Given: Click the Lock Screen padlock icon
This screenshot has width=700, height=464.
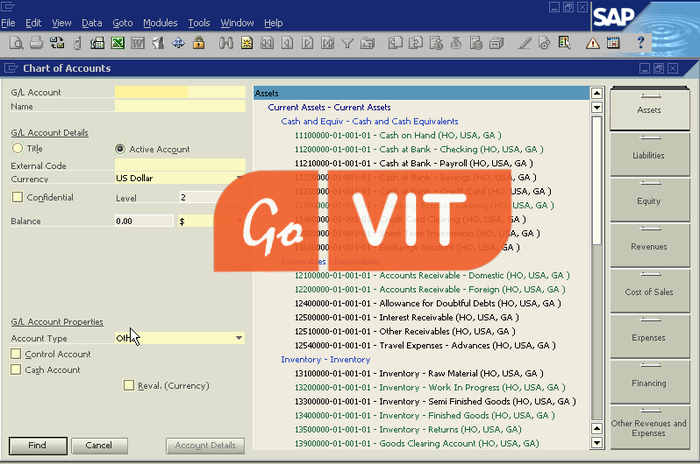Looking at the screenshot, I should tap(199, 43).
